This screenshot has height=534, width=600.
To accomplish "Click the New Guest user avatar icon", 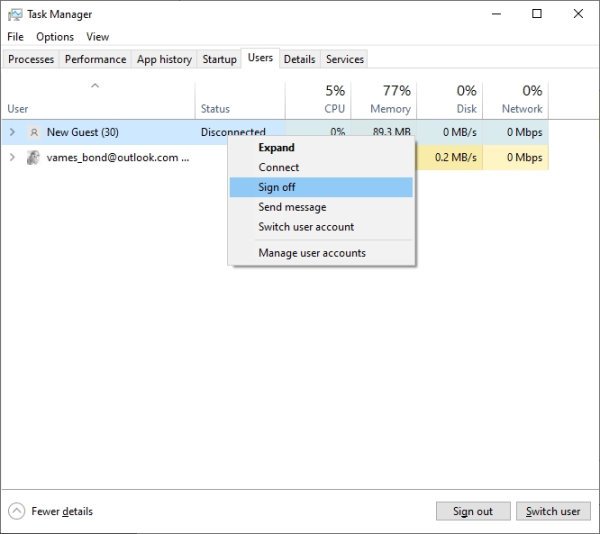I will coord(34,132).
